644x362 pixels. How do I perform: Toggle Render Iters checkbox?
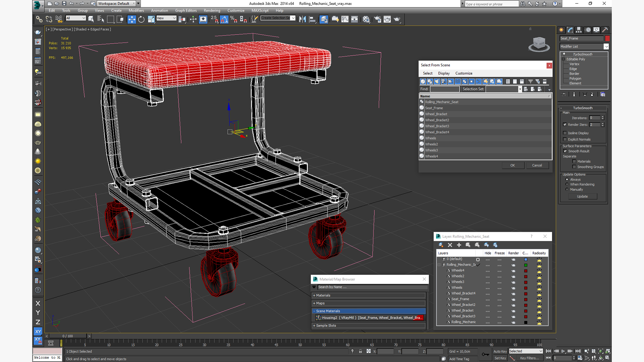click(x=565, y=125)
